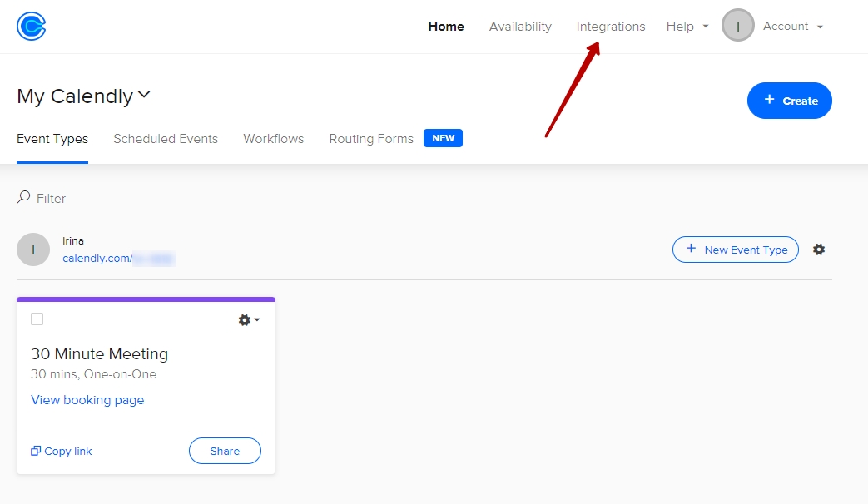Open the Routing Forms tab
This screenshot has width=868, height=504.
coord(371,139)
